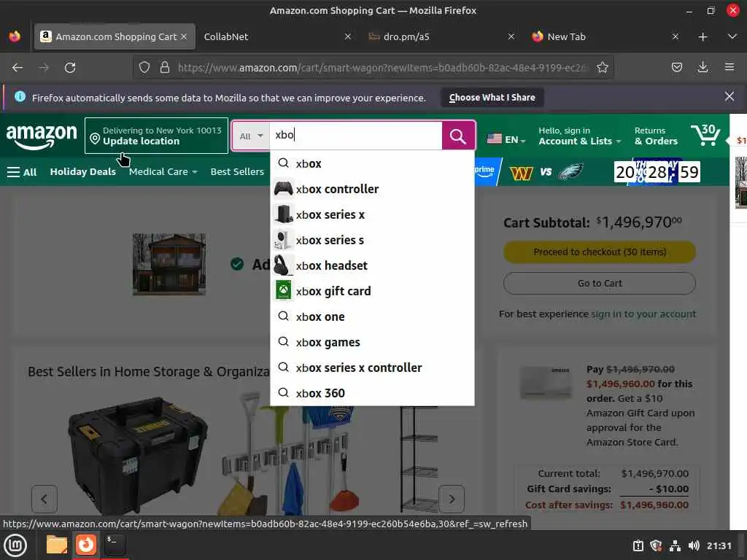The image size is (747, 560).
Task: Open the Linux Mint start menu
Action: pyautogui.click(x=15, y=545)
